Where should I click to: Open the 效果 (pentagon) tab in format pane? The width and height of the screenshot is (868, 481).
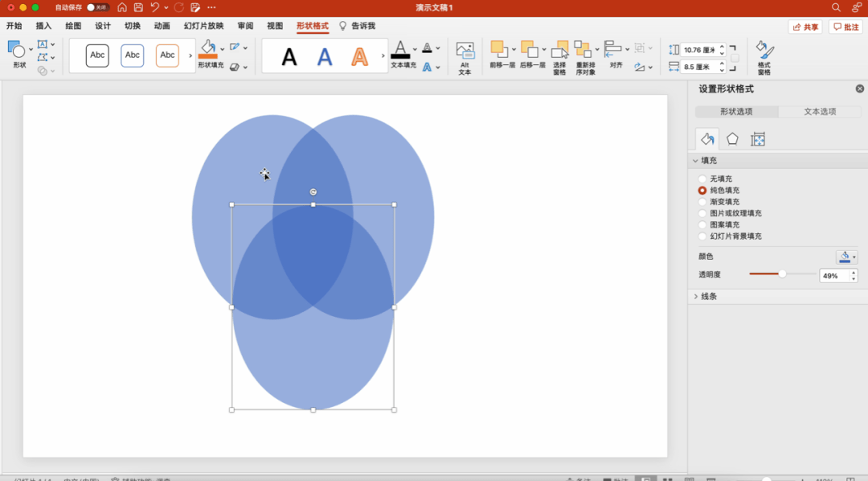(x=732, y=139)
